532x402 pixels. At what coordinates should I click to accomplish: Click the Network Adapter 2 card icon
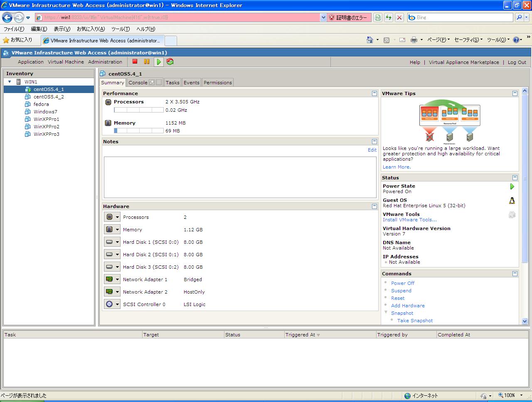click(x=109, y=292)
